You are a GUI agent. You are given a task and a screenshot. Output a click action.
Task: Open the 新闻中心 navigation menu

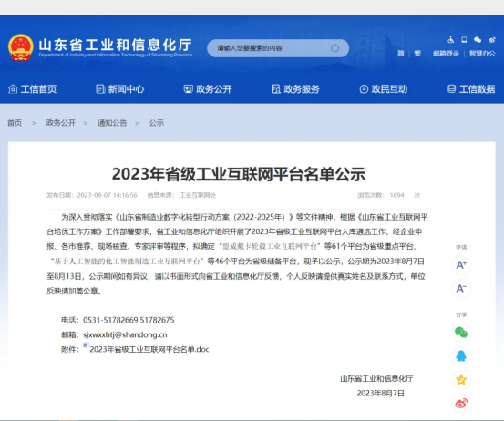pyautogui.click(x=120, y=89)
